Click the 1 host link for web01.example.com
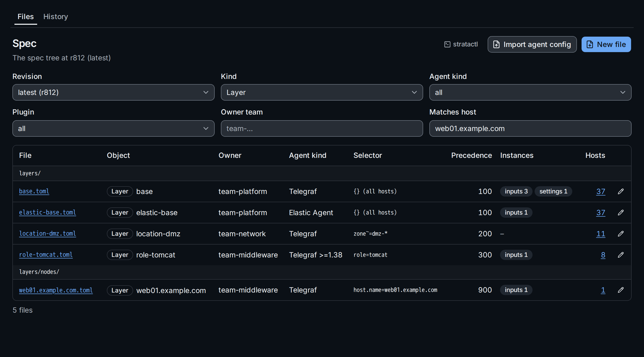644x357 pixels. click(603, 290)
